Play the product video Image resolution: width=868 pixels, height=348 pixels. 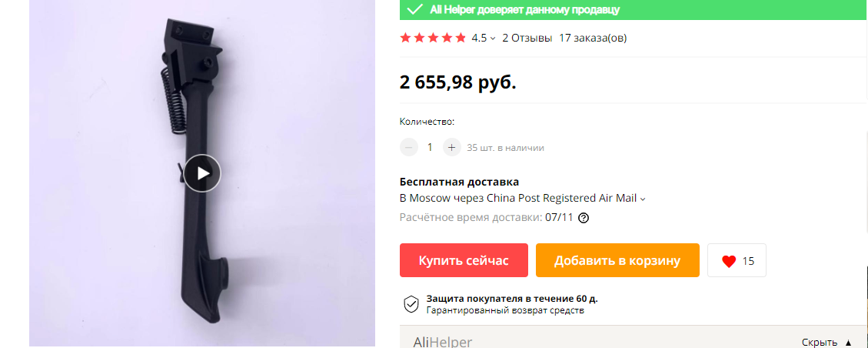point(202,173)
